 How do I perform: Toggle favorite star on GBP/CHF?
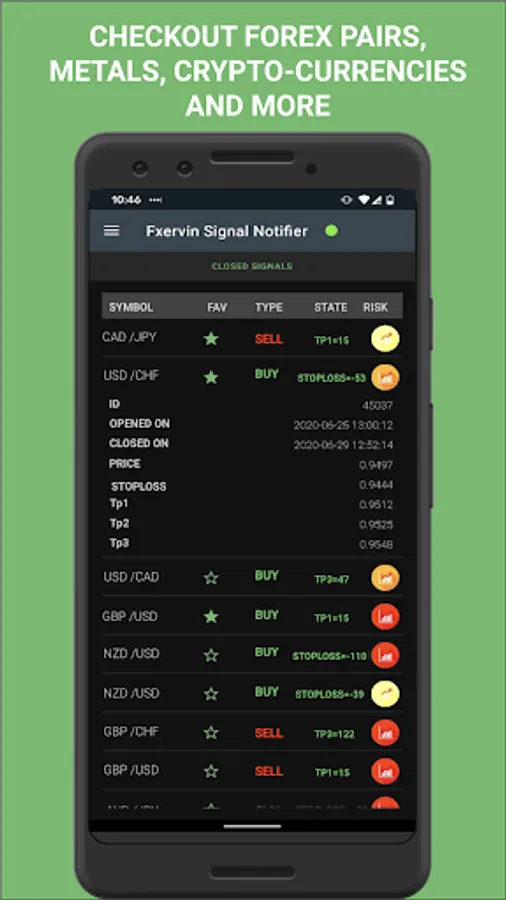(211, 732)
